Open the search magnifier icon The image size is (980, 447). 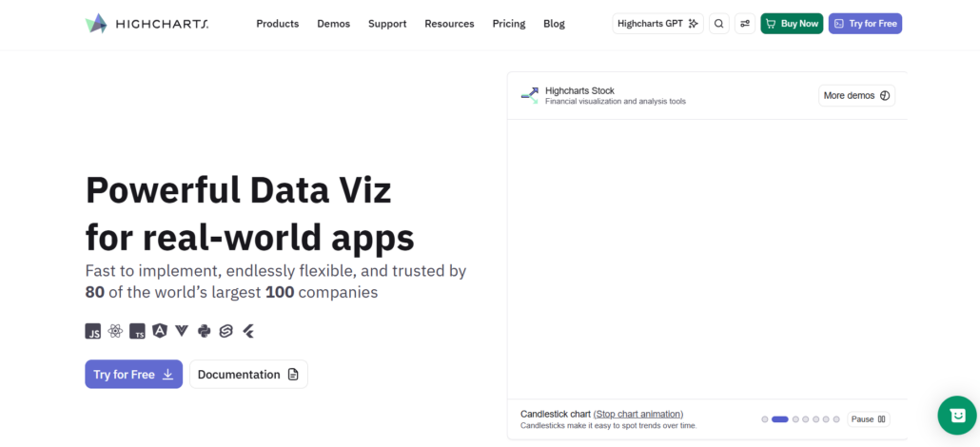click(x=718, y=24)
